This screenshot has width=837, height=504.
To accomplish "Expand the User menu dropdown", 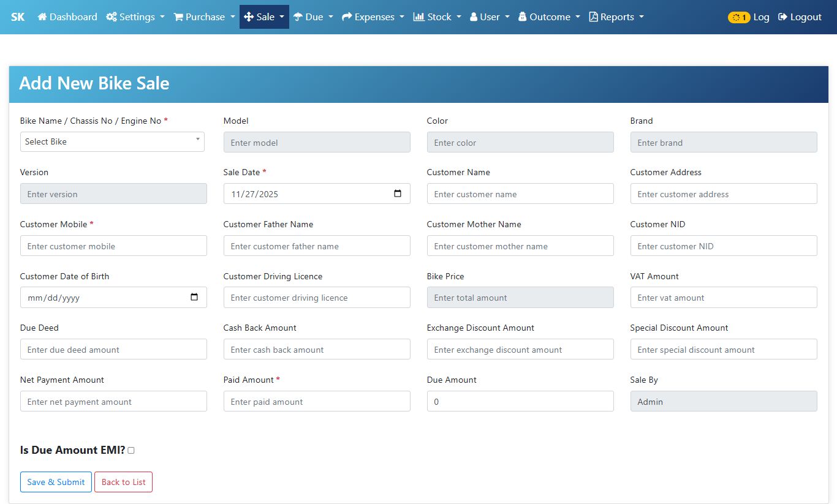I will [x=490, y=17].
